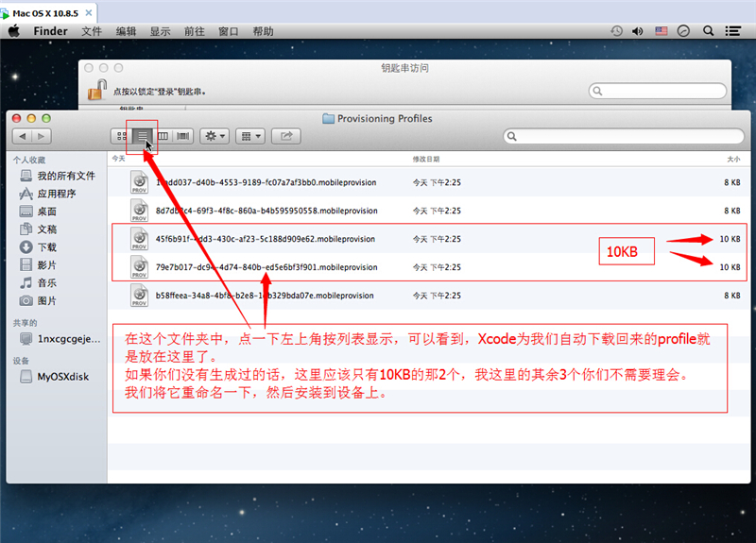Go forward in Finder history
This screenshot has width=756, height=543.
(x=42, y=136)
